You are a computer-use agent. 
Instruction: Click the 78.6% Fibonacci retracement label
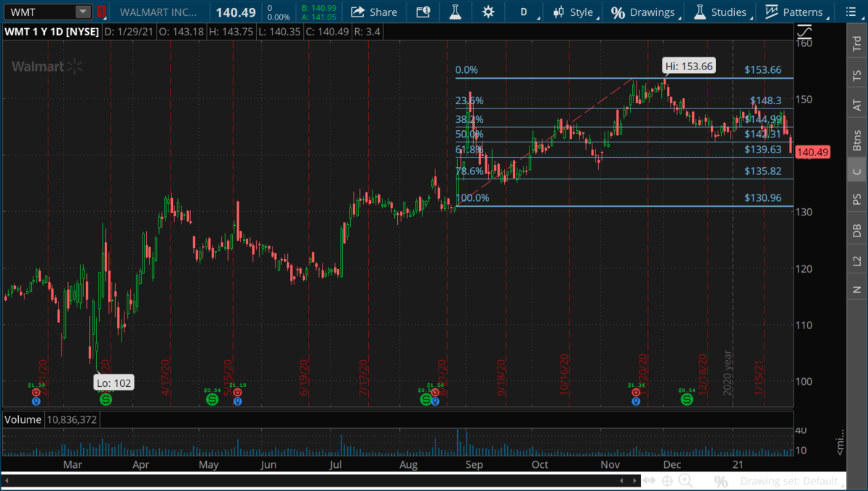(x=469, y=171)
